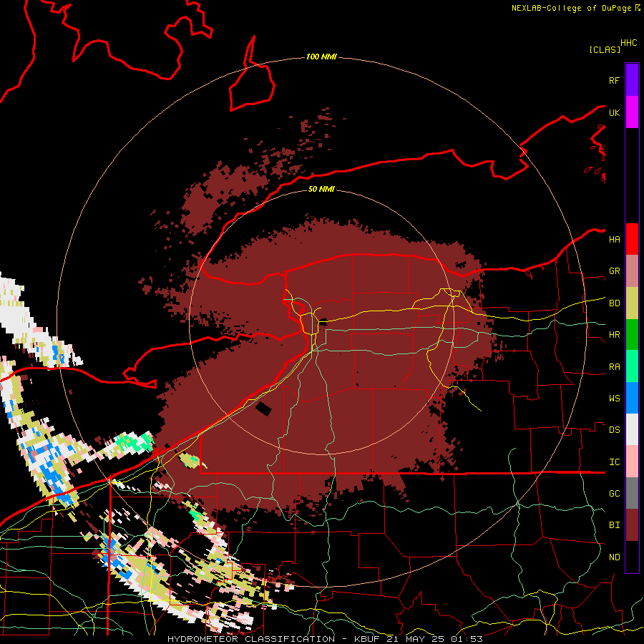Click the IC pink legend swatch
The image size is (644, 644).
(632, 462)
